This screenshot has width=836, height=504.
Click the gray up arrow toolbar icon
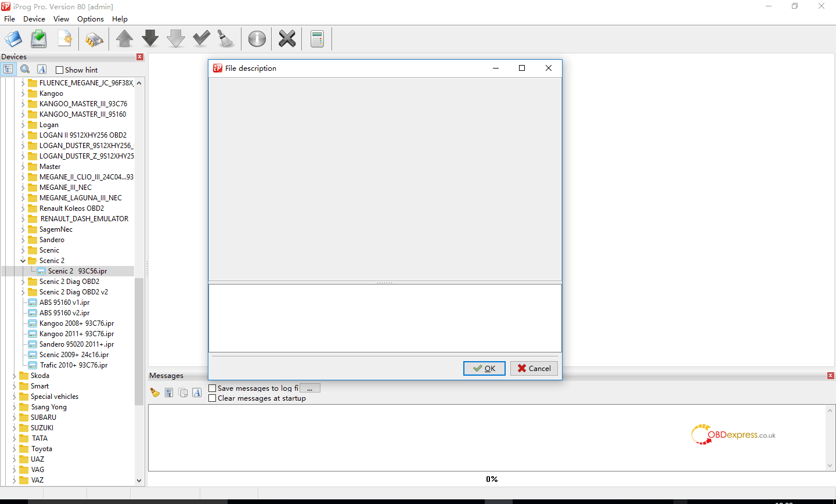click(x=125, y=39)
